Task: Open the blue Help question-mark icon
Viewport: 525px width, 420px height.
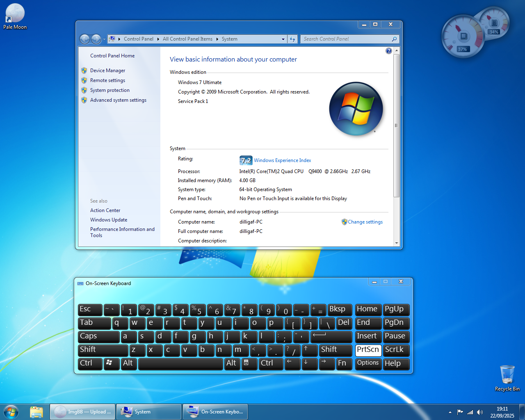Action: point(389,51)
